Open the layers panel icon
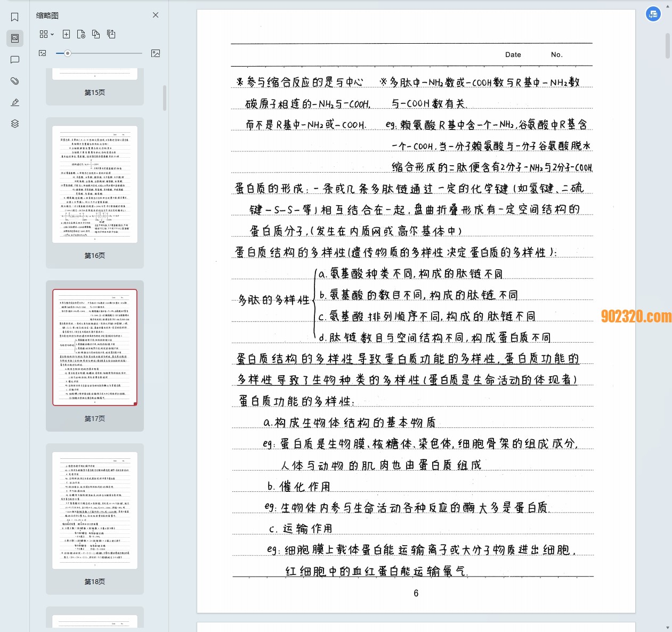 click(x=15, y=124)
